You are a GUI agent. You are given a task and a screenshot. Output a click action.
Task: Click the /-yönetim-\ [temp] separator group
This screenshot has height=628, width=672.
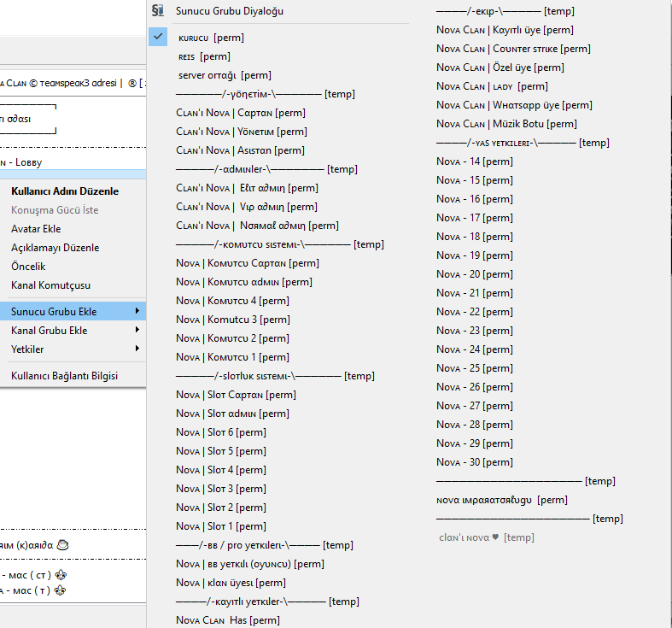click(x=266, y=94)
